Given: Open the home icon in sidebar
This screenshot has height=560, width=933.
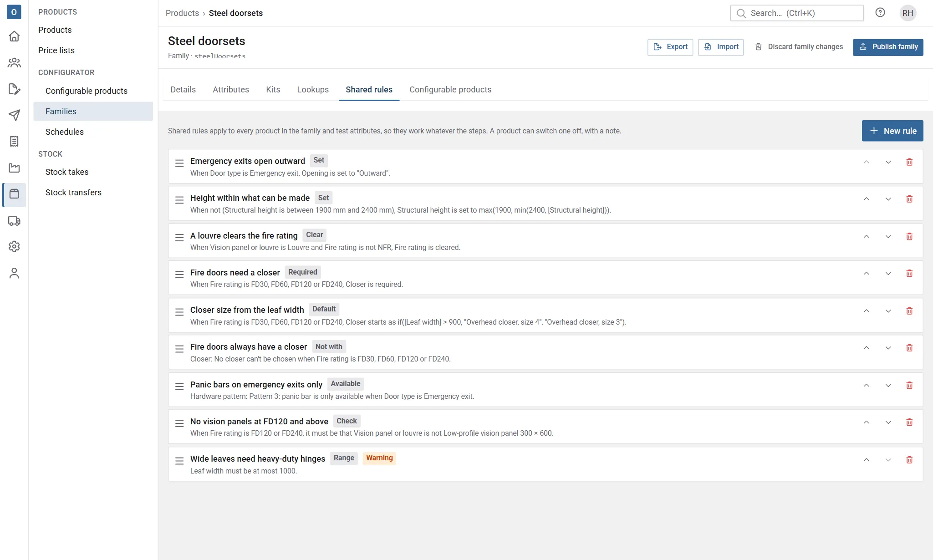Looking at the screenshot, I should pyautogui.click(x=14, y=36).
